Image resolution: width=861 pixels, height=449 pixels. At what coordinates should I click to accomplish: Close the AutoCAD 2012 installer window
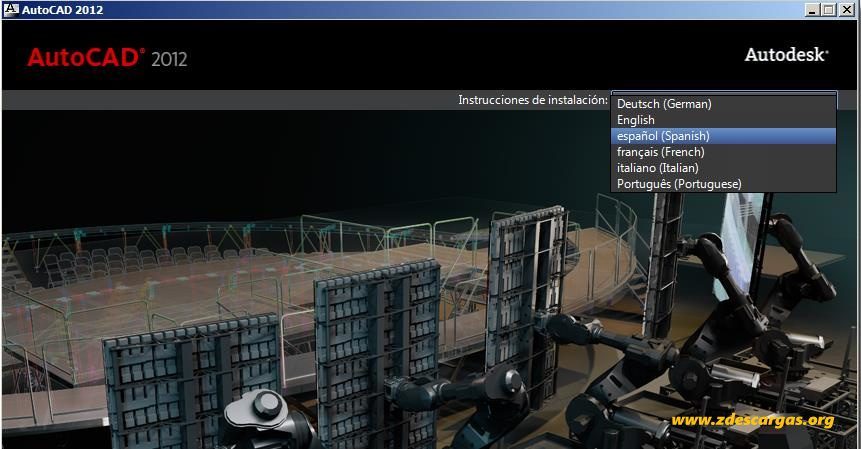pyautogui.click(x=847, y=9)
